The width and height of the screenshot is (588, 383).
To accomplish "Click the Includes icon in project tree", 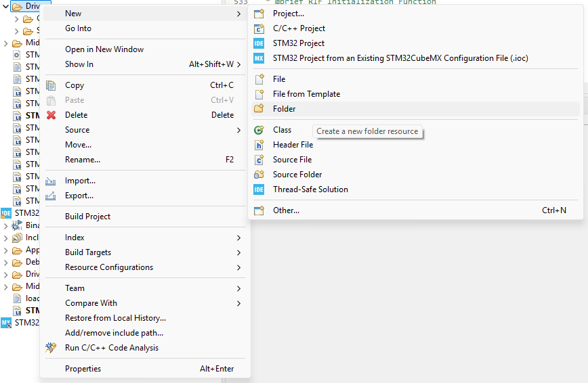I will pos(17,238).
